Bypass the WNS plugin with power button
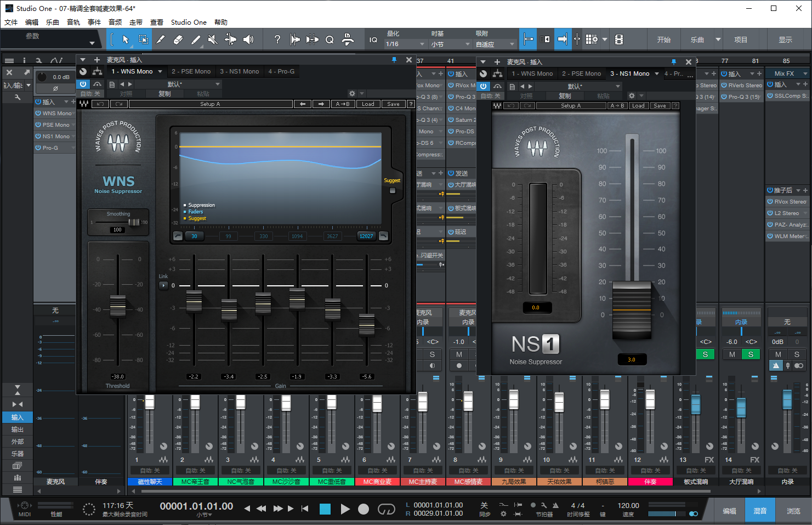The image size is (812, 525). click(x=83, y=84)
